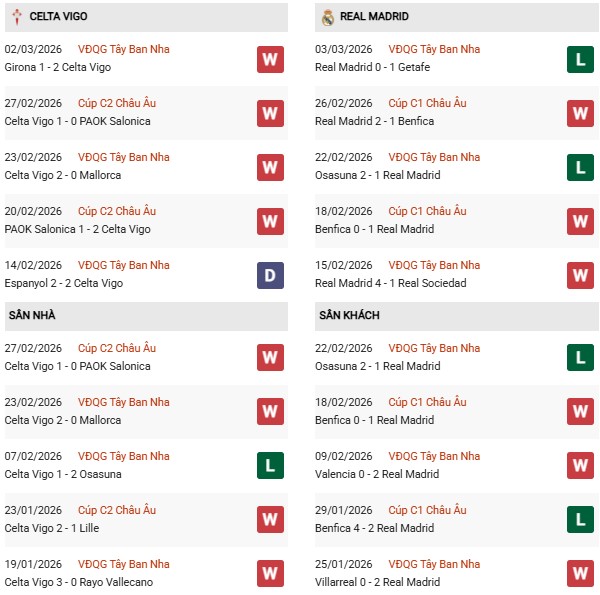Click the 09/02/2026 date in Real Madrid away list
Image resolution: width=600 pixels, height=595 pixels.
point(343,456)
